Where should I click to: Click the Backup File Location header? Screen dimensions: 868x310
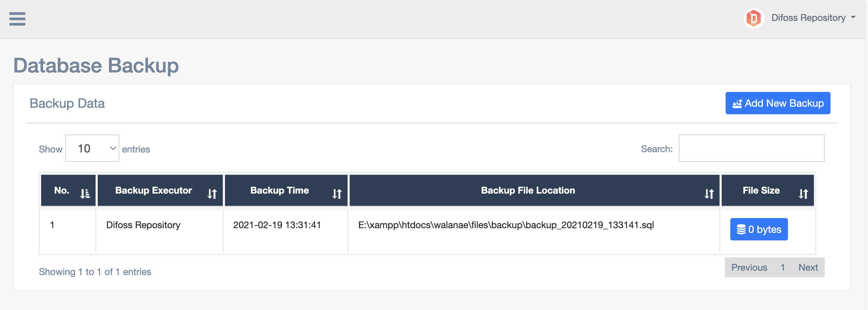(x=528, y=190)
